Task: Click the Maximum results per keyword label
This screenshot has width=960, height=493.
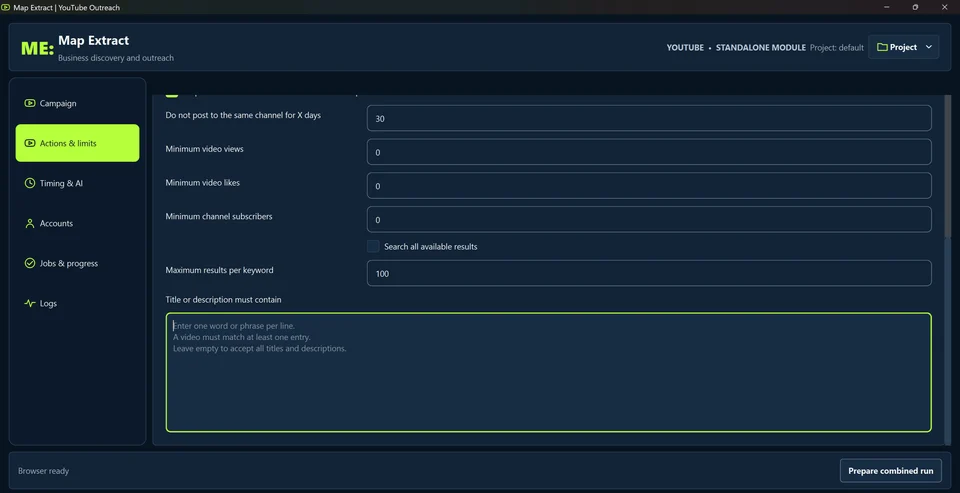Action: point(219,270)
